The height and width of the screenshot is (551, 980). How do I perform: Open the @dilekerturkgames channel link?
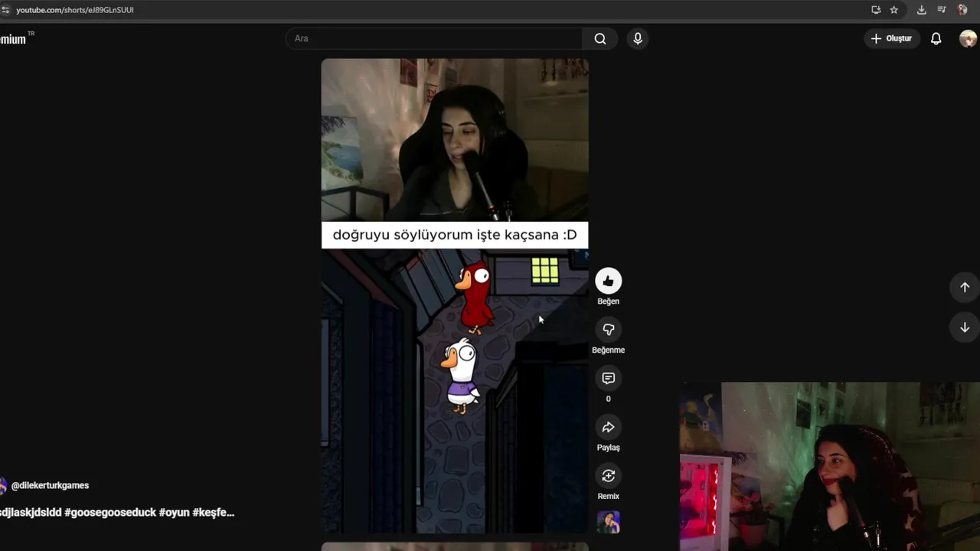[x=50, y=485]
